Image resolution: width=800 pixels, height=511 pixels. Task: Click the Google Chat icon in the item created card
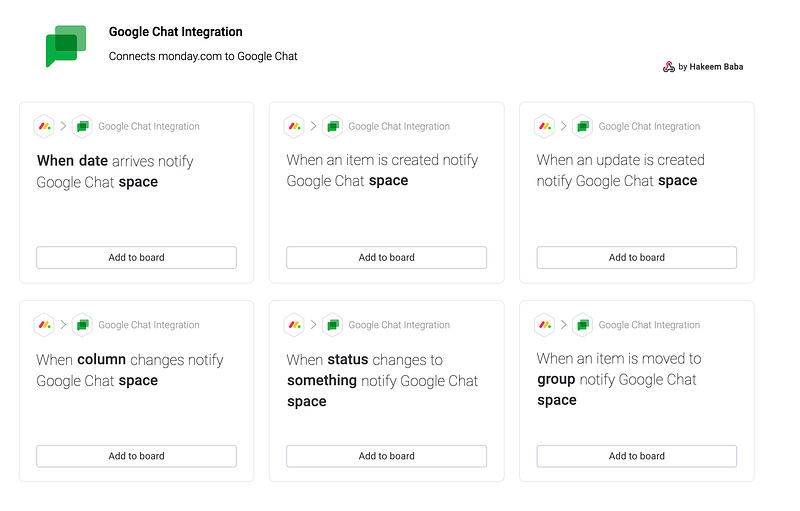click(333, 126)
